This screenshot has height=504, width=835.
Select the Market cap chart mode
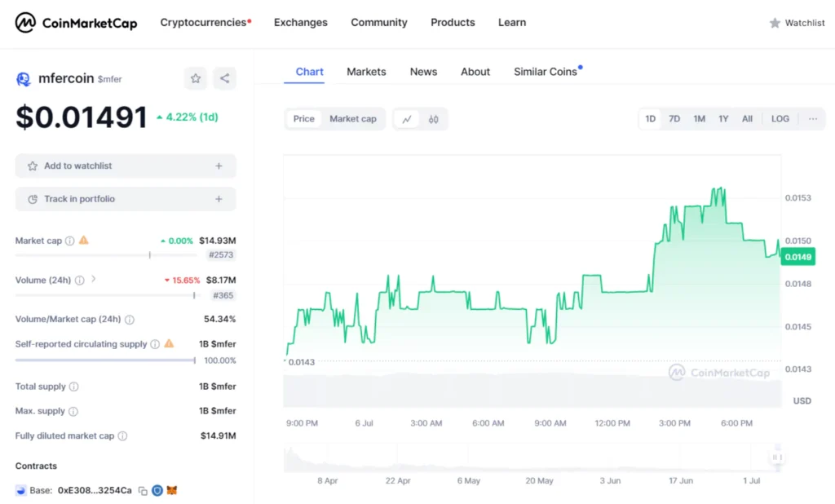352,119
